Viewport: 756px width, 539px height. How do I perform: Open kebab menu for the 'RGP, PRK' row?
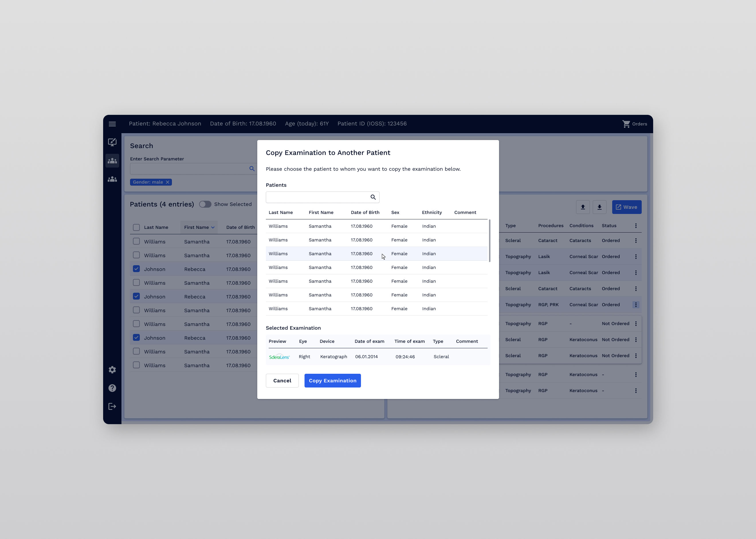coord(636,305)
